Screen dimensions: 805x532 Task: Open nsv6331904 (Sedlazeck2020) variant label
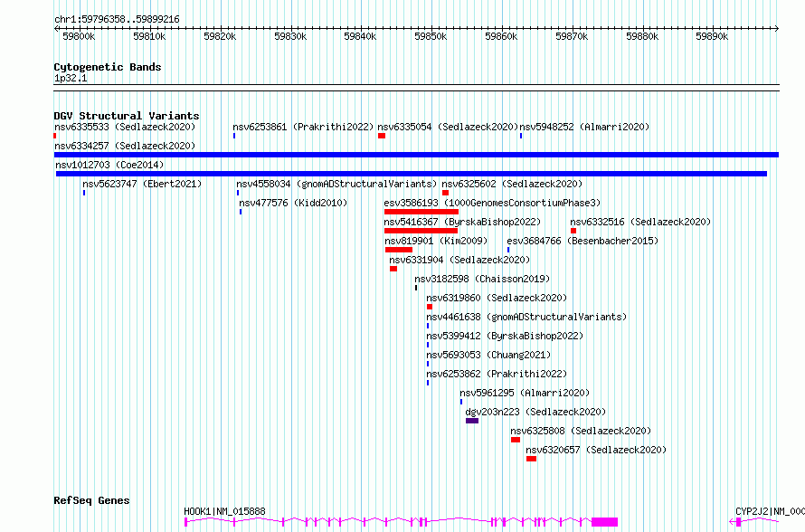click(459, 260)
